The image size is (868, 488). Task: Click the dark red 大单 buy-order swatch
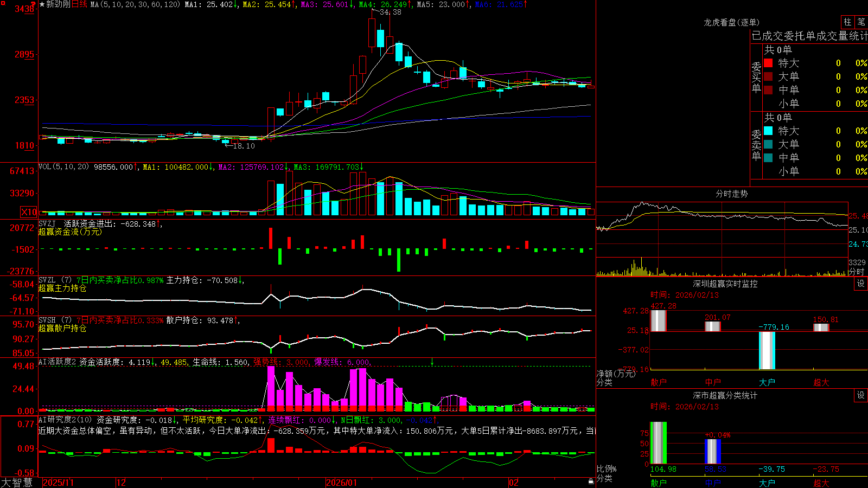click(x=768, y=76)
